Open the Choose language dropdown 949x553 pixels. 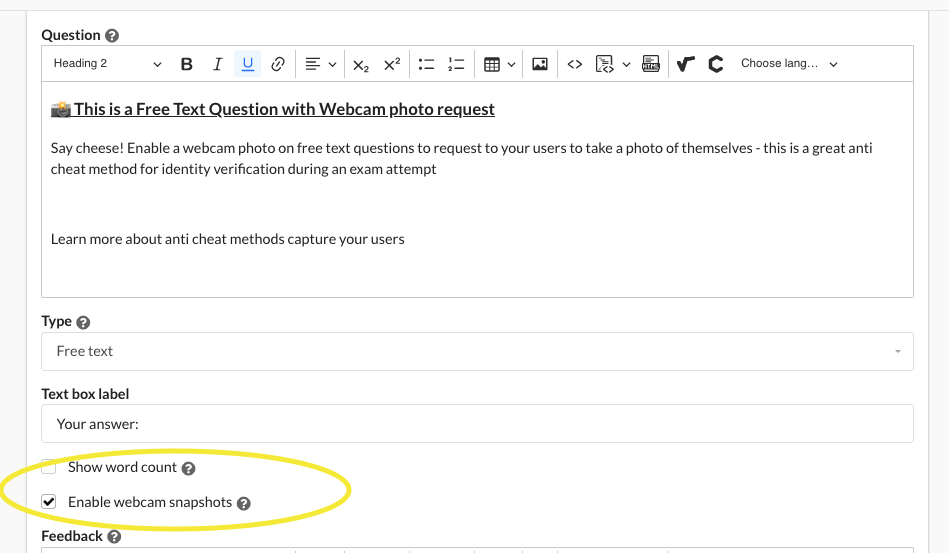click(788, 64)
